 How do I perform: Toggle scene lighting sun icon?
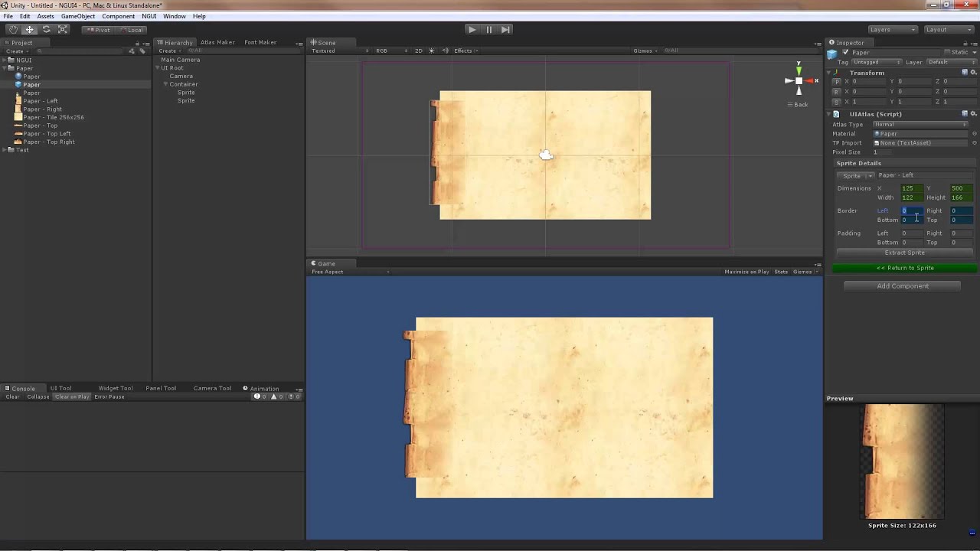click(x=431, y=51)
